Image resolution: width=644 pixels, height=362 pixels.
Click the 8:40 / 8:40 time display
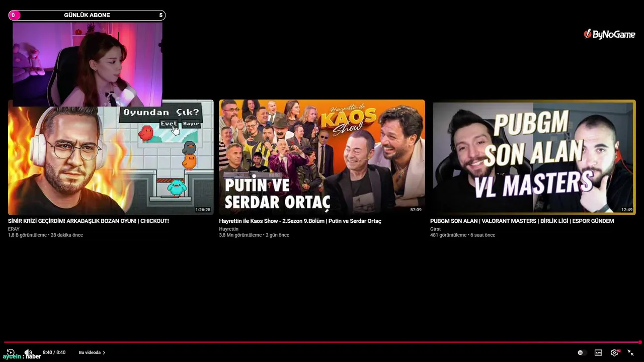pos(54,352)
